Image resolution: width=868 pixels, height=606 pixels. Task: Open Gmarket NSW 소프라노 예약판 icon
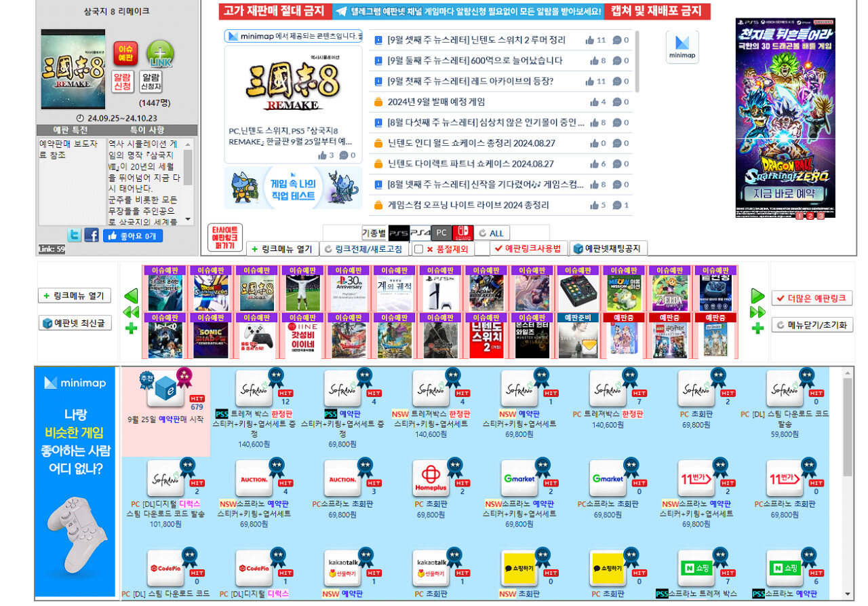click(x=519, y=478)
